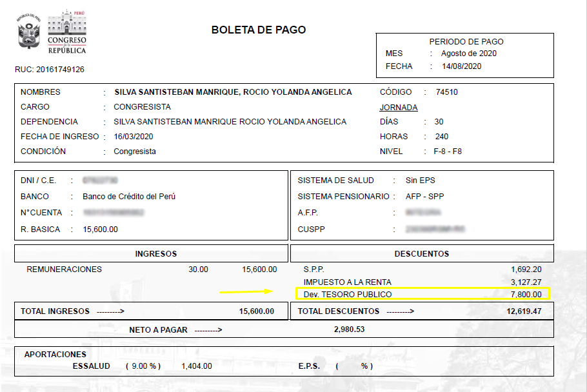Select the entry date 16/03/2020
Viewport: 587px width, 392px height.
point(134,137)
